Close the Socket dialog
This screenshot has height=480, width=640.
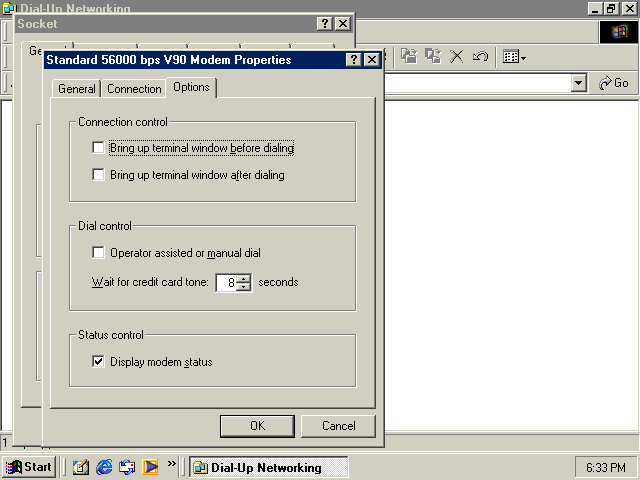coord(343,24)
